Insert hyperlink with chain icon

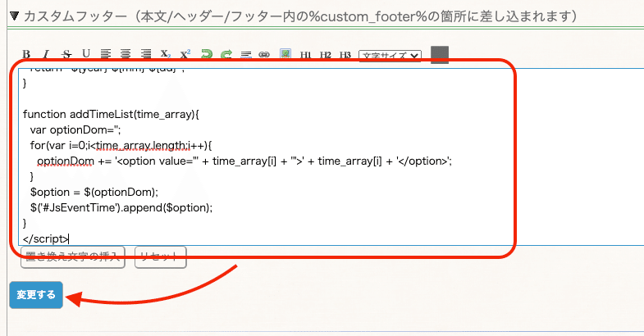(x=264, y=54)
